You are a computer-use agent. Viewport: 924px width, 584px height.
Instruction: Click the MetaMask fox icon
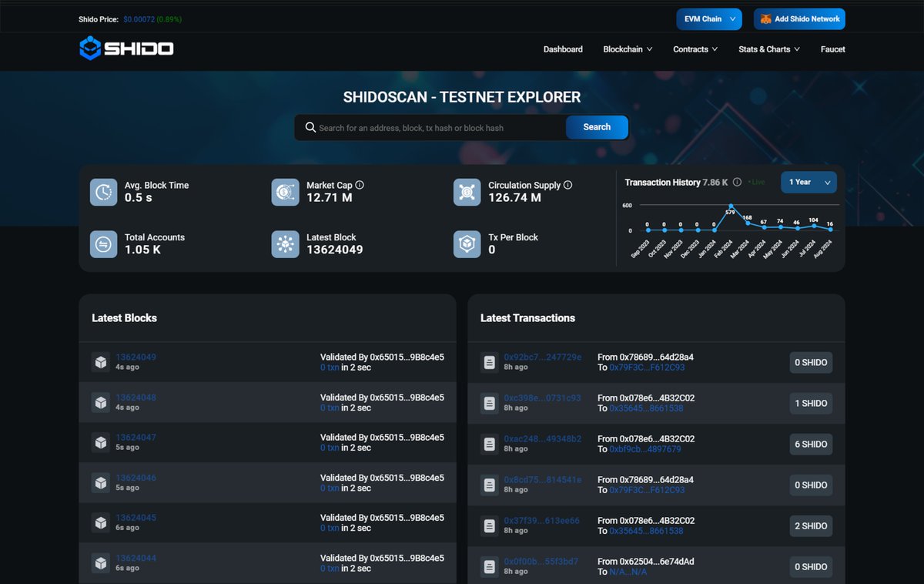[765, 19]
